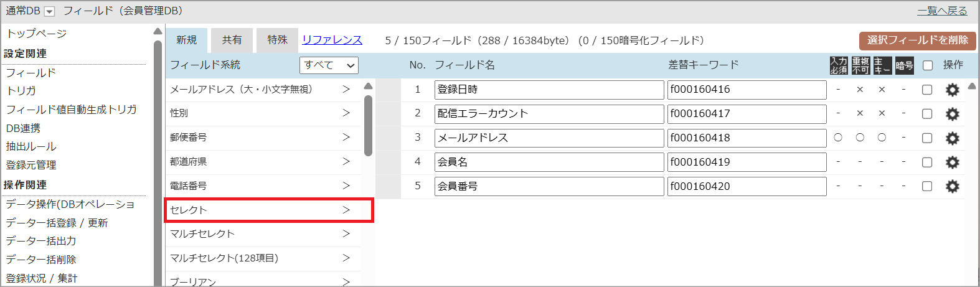Switch to the 共有 tab
The height and width of the screenshot is (287, 980).
[x=232, y=40]
